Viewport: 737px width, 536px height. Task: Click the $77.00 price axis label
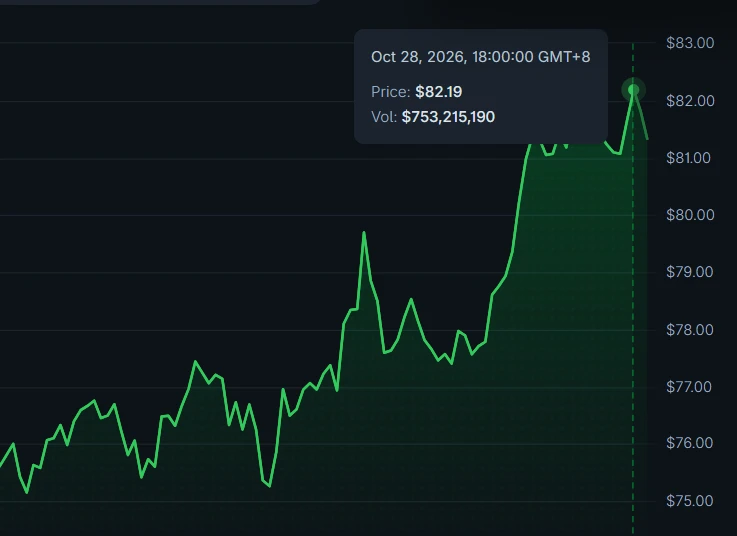[689, 387]
